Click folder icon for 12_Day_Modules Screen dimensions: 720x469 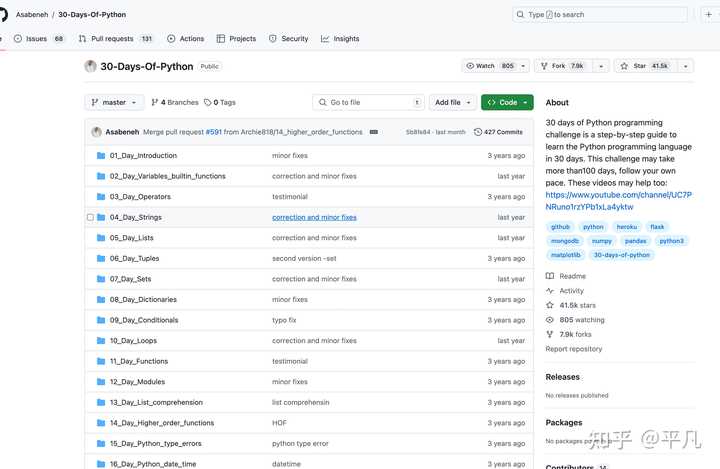[101, 382]
